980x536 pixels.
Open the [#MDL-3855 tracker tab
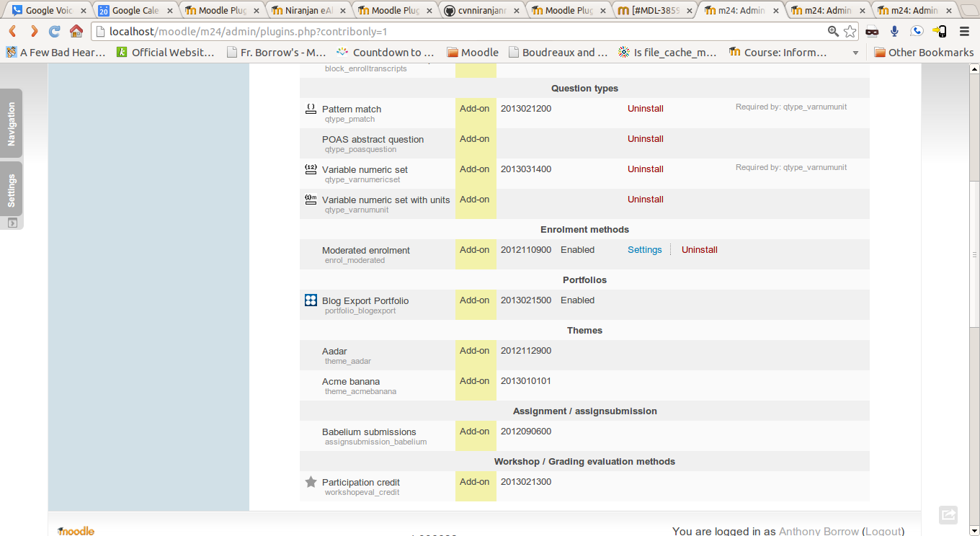tap(653, 10)
